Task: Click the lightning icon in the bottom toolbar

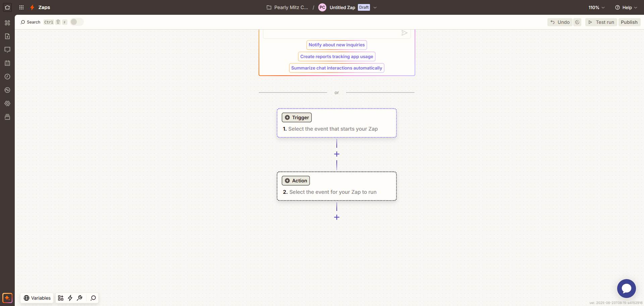Action: (x=70, y=298)
